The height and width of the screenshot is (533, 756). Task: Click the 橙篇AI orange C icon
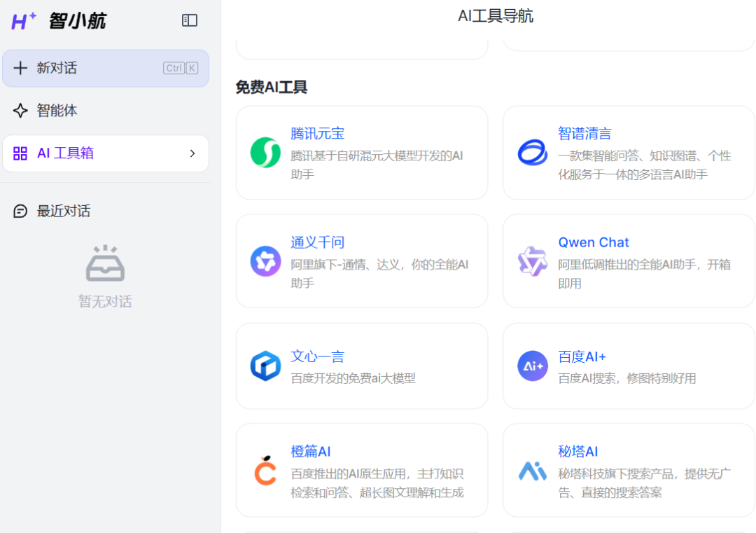(266, 470)
